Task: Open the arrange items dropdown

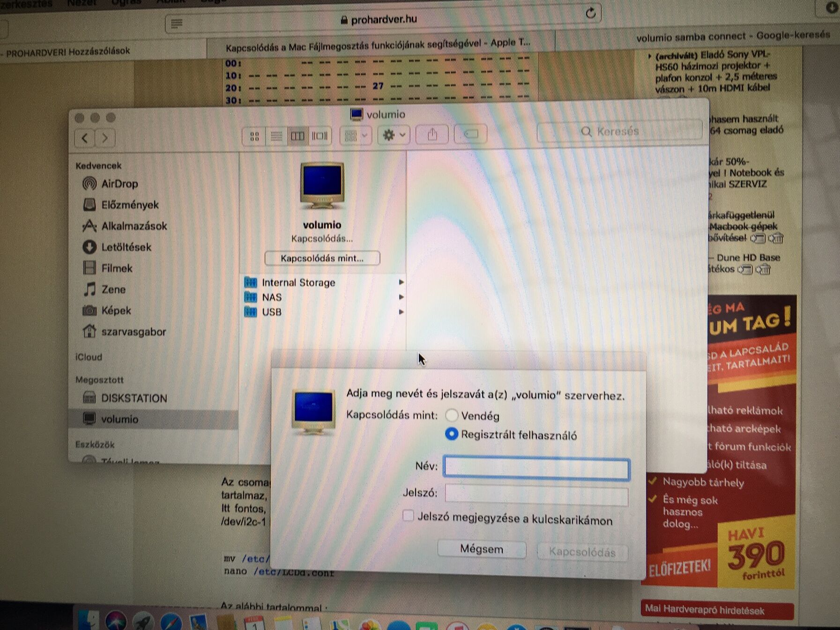Action: [x=356, y=136]
